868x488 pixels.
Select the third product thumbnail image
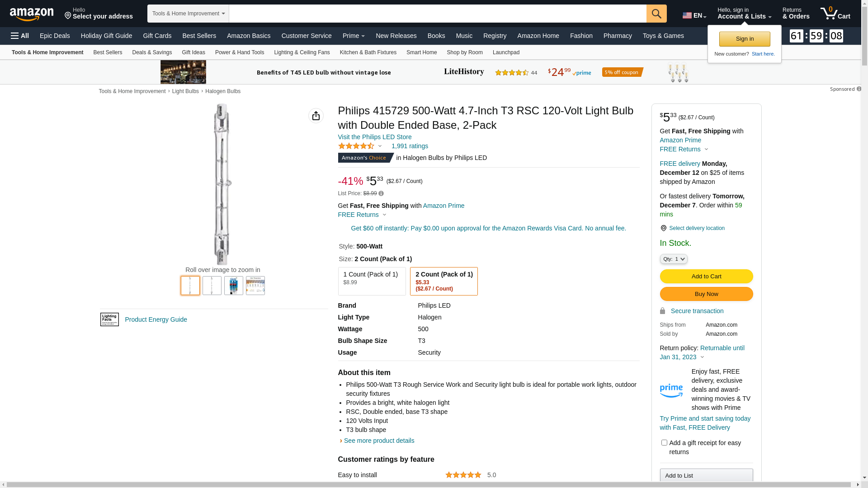click(x=234, y=286)
